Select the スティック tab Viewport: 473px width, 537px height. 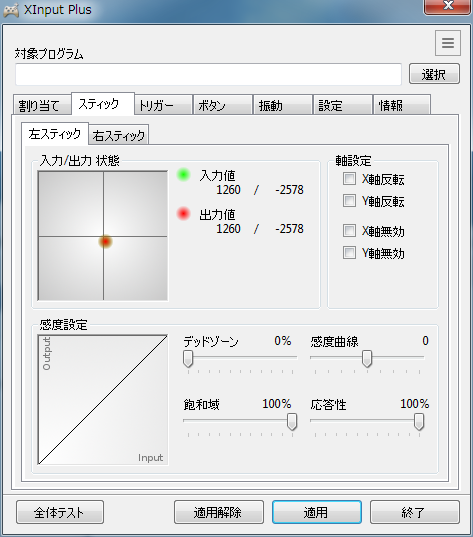103,103
